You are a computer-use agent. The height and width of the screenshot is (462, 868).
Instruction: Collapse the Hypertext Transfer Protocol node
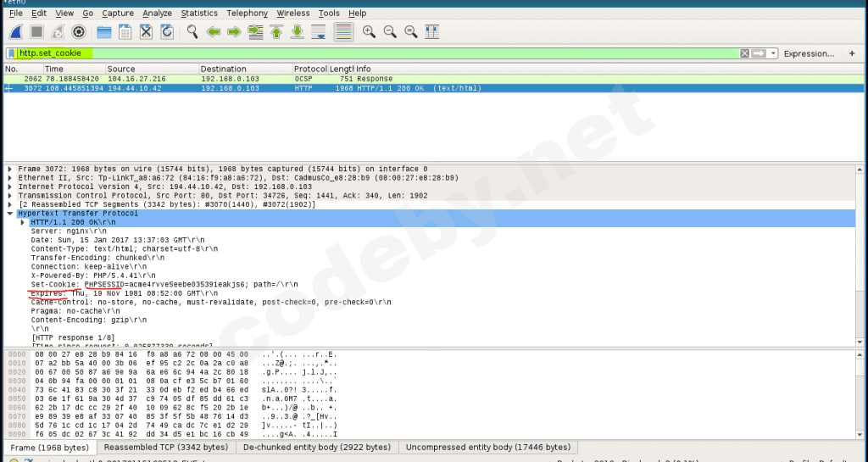click(x=10, y=214)
